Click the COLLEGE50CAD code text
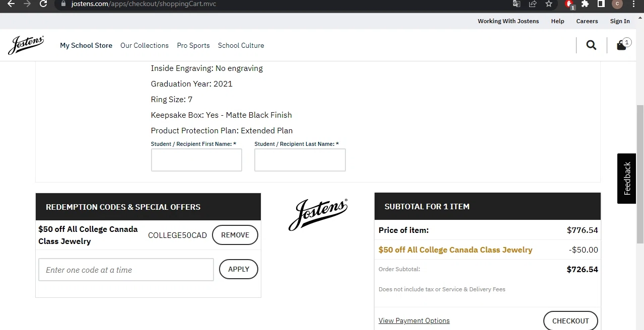 (x=177, y=235)
